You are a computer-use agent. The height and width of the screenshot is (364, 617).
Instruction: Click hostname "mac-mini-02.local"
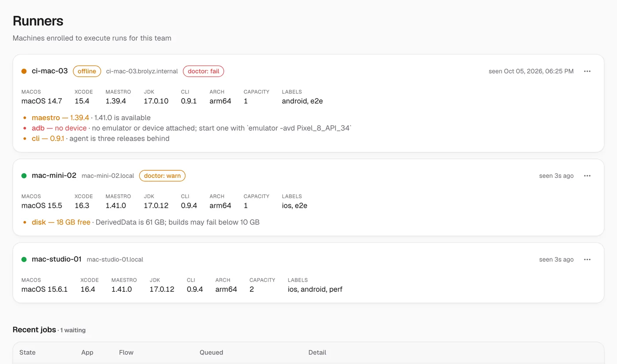point(108,176)
